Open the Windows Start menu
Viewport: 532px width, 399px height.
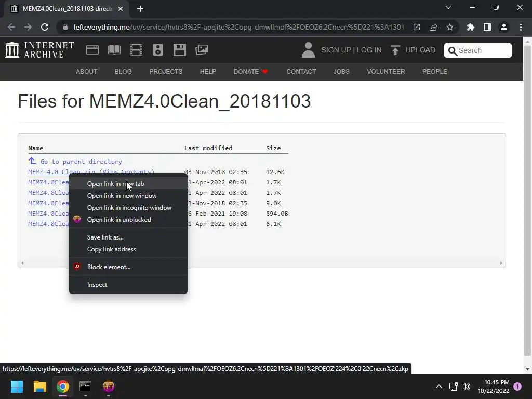coord(17,387)
